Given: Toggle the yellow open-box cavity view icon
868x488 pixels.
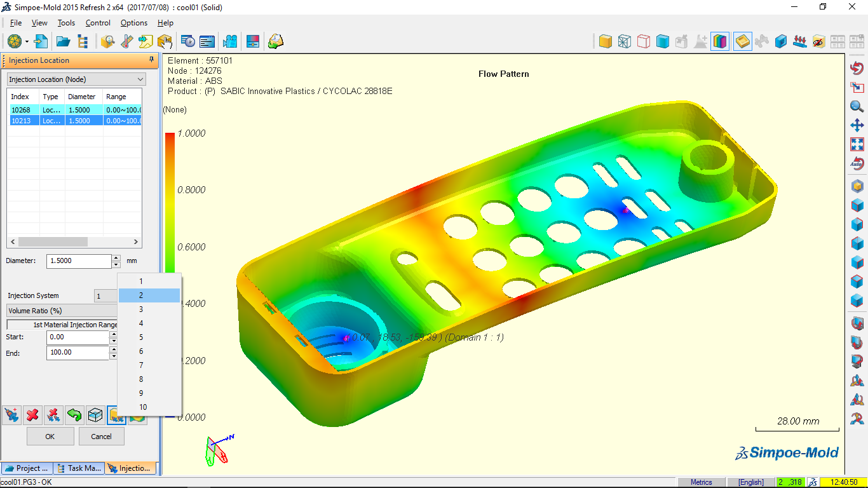Looking at the screenshot, I should pos(742,41).
